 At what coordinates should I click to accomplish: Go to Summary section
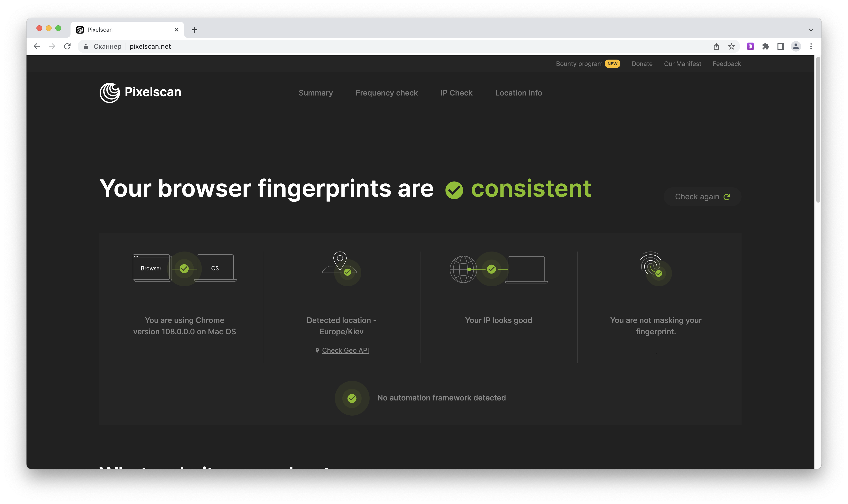(316, 93)
